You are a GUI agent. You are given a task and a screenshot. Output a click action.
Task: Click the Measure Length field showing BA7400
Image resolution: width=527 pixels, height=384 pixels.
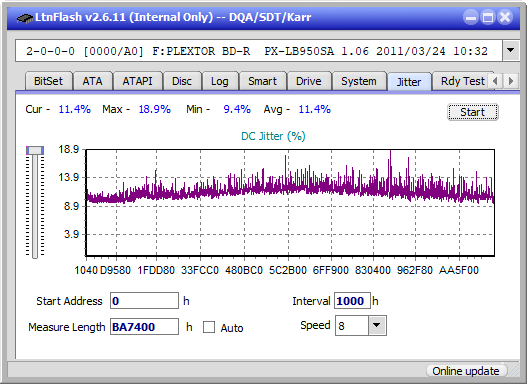tap(144, 327)
